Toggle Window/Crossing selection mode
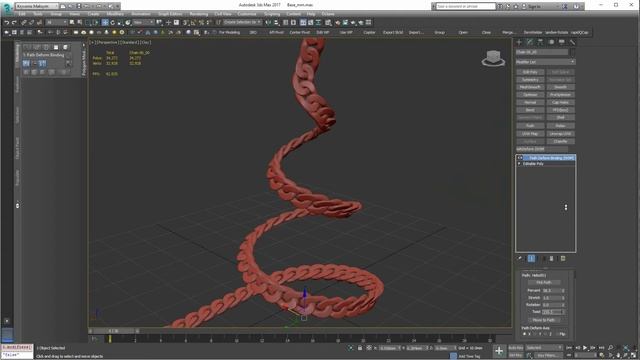This screenshot has width=640, height=360. coord(96,22)
